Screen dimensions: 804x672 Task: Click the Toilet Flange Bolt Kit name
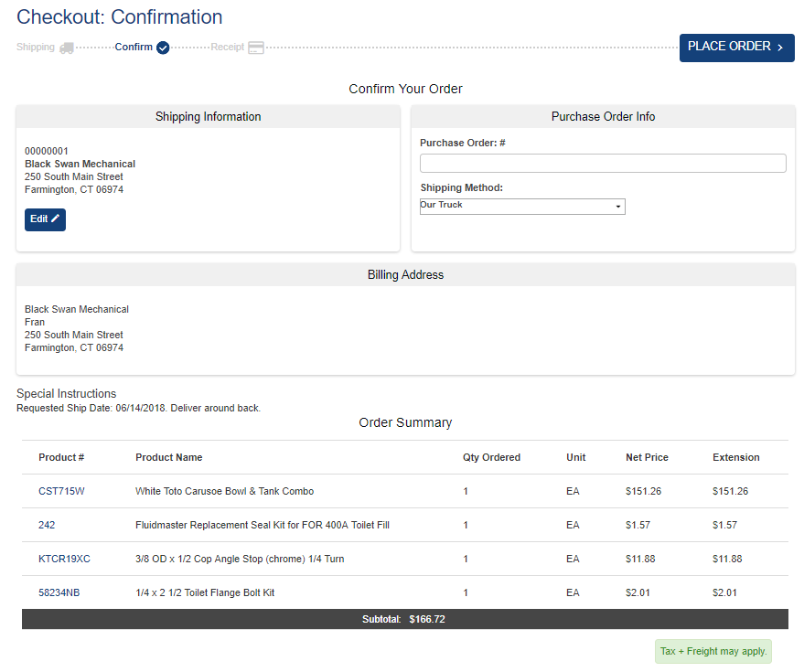pyautogui.click(x=205, y=592)
